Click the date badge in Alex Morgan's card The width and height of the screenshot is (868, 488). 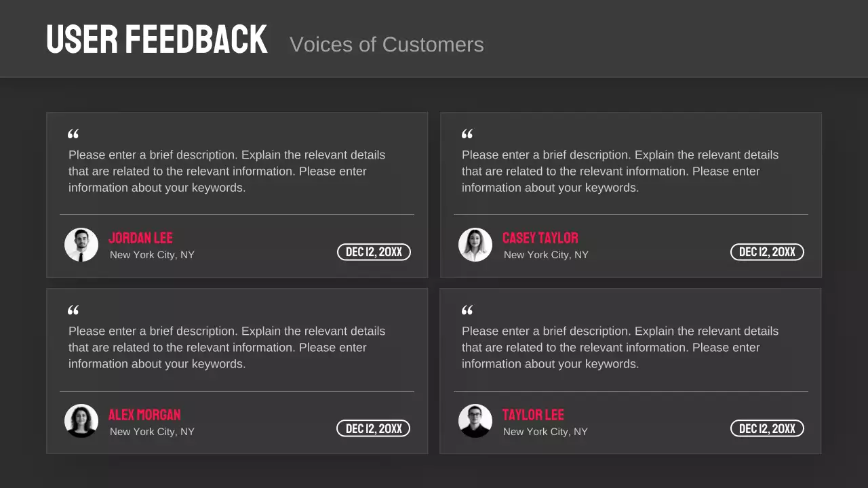coord(374,428)
